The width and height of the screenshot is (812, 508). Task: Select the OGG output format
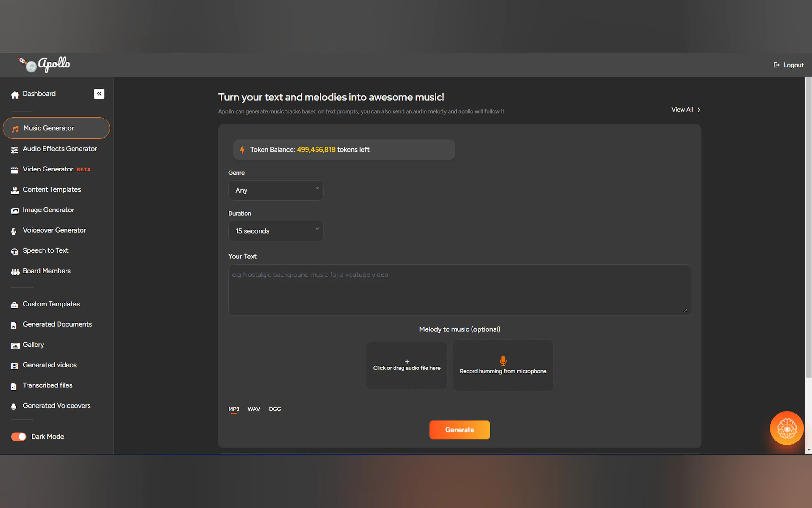(x=275, y=409)
